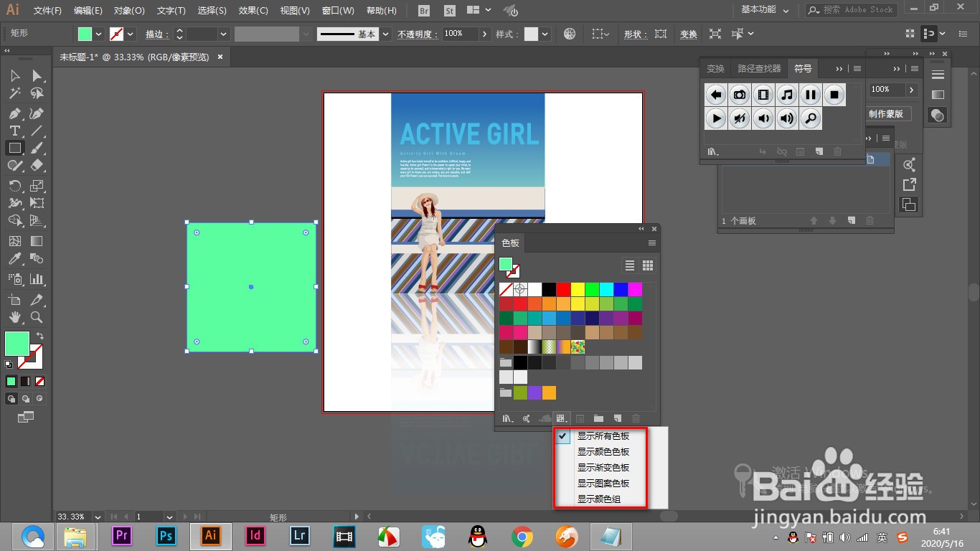980x551 pixels.
Task: Open the brush definition 基本 dropdown
Action: click(386, 34)
